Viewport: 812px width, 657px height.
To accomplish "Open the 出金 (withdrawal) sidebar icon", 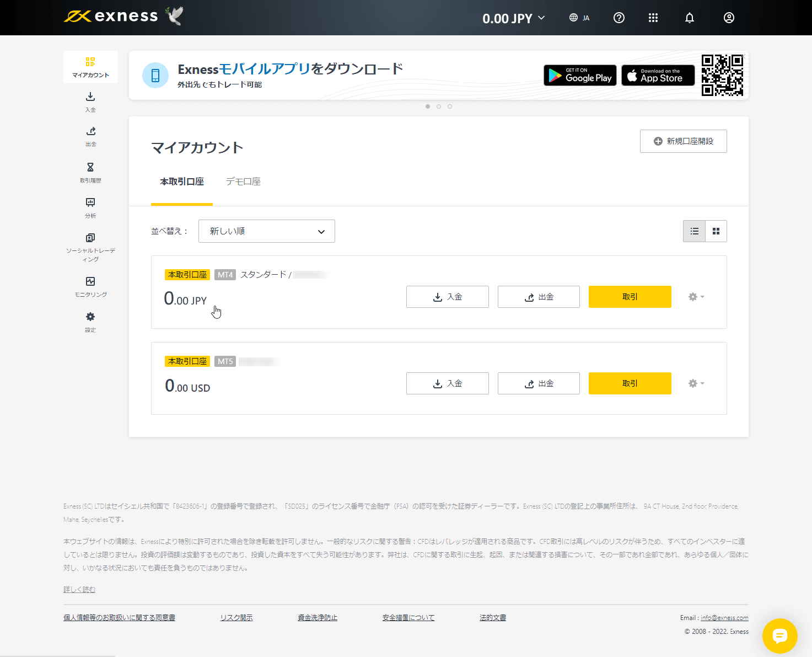I will point(90,136).
